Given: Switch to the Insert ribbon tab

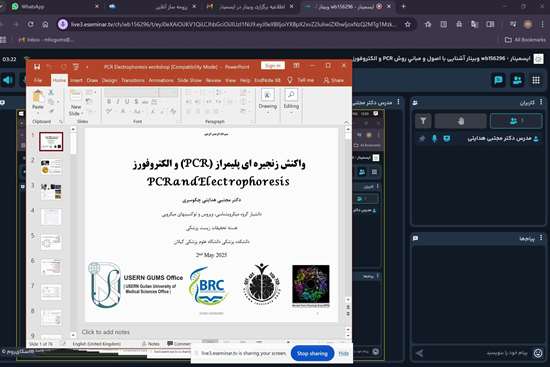Looking at the screenshot, I should click(76, 80).
